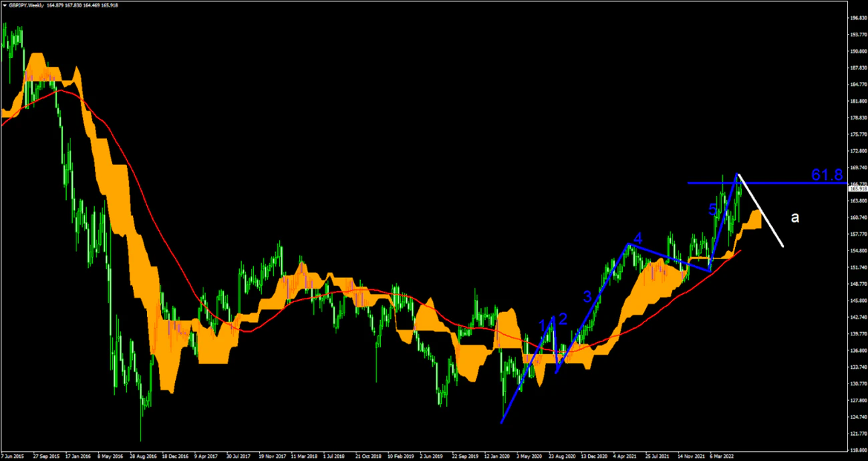The width and height of the screenshot is (868, 461).
Task: Click the blue wave 1 label
Action: (x=543, y=325)
